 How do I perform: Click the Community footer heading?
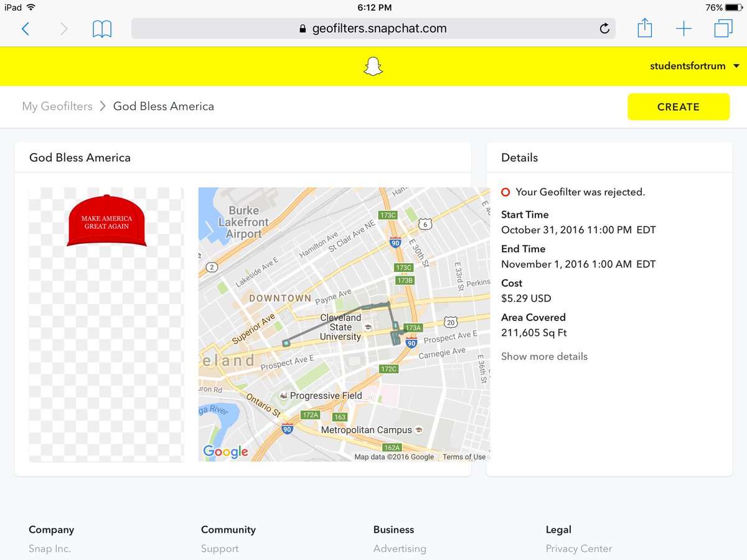click(228, 530)
